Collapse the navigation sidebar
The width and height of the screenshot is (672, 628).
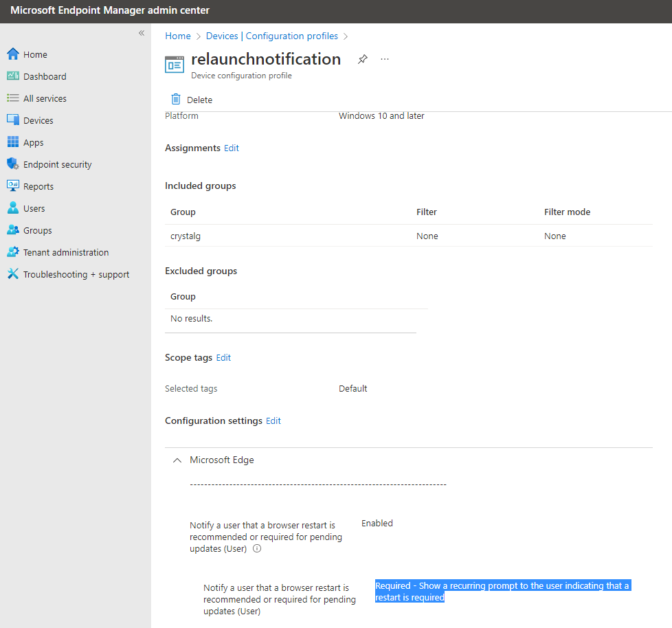[x=141, y=32]
